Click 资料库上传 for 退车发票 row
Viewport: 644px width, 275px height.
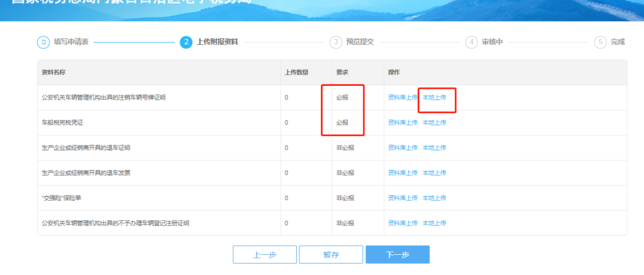402,172
